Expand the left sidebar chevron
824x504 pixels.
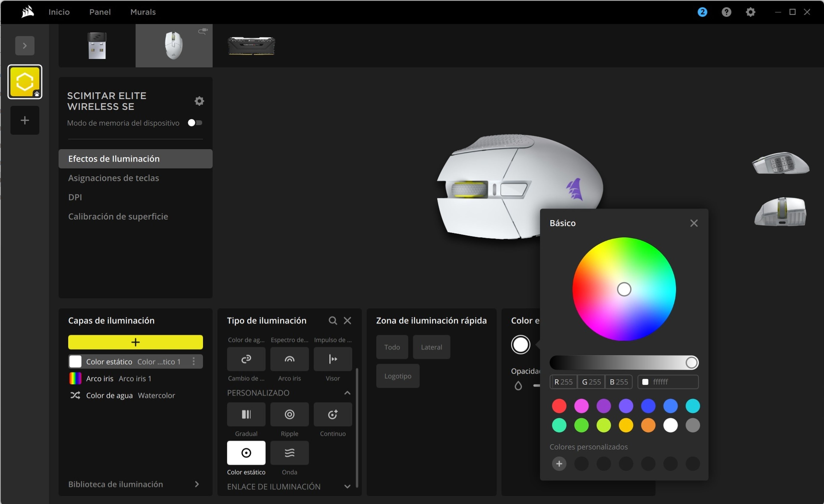coord(25,46)
